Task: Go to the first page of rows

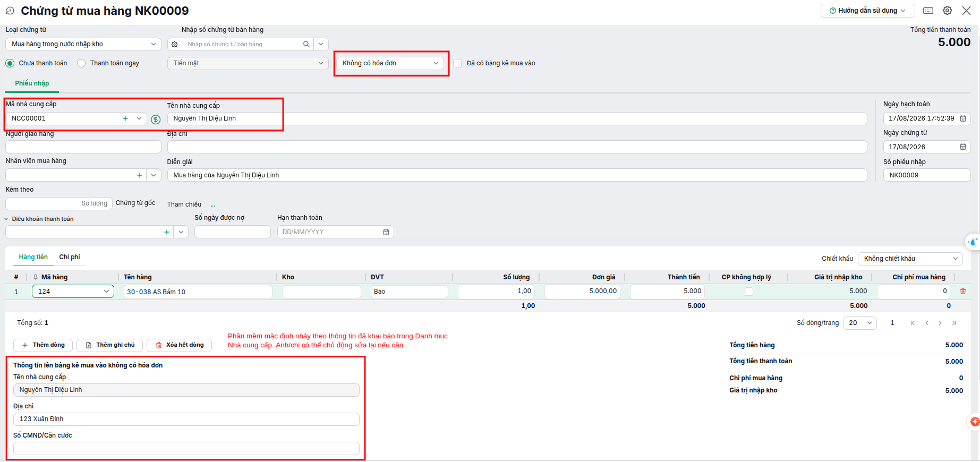Action: tap(913, 323)
